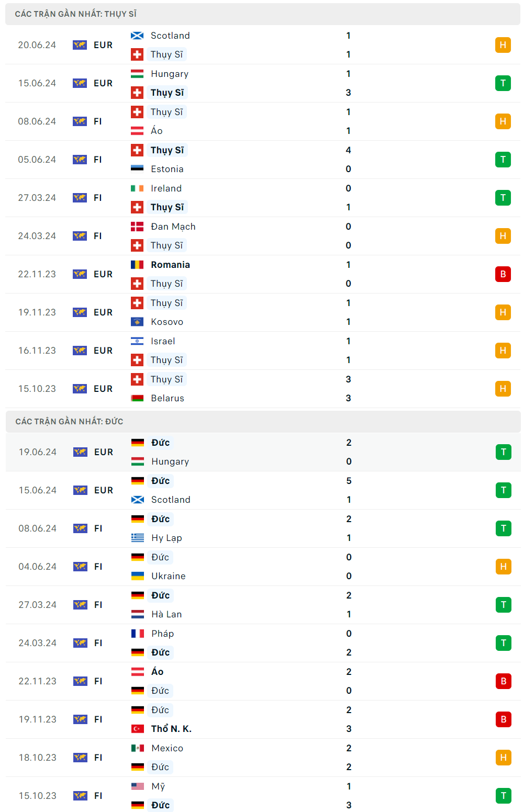Viewport: 524px width, 812px height.
Task: Click the Ireland flag icon
Action: [x=137, y=188]
